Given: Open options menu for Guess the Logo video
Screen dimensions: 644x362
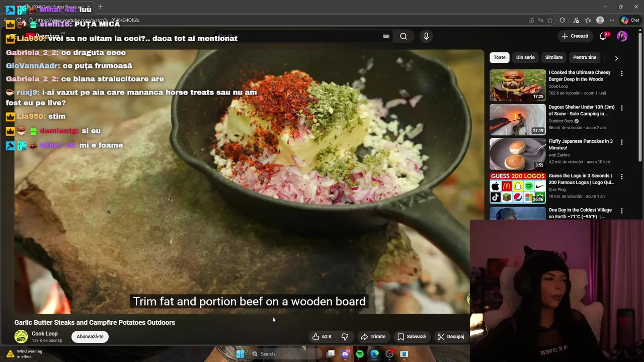Looking at the screenshot, I should point(622,176).
